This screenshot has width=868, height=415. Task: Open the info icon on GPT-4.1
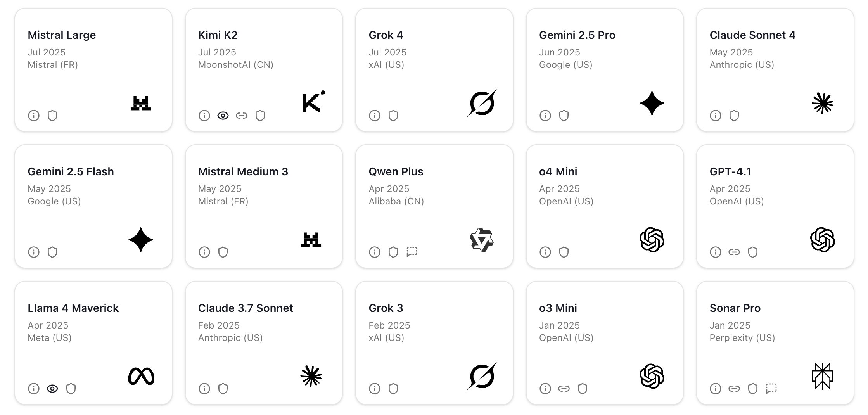(x=715, y=252)
